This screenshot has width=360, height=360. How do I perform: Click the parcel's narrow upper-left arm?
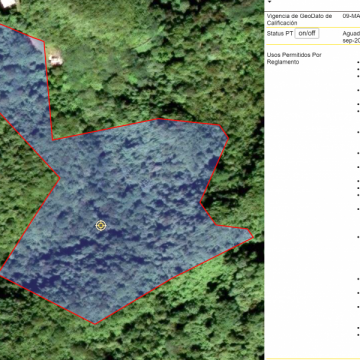click(23, 73)
